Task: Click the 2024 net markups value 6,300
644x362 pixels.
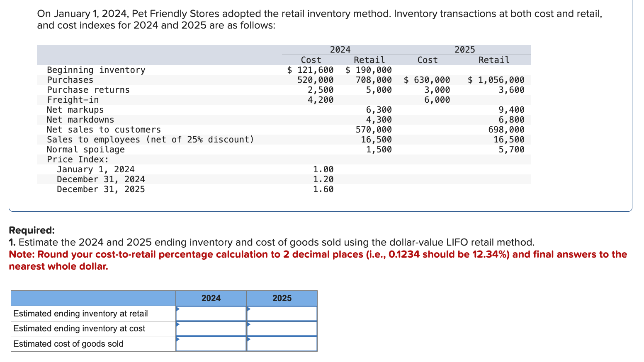Action: (x=379, y=110)
